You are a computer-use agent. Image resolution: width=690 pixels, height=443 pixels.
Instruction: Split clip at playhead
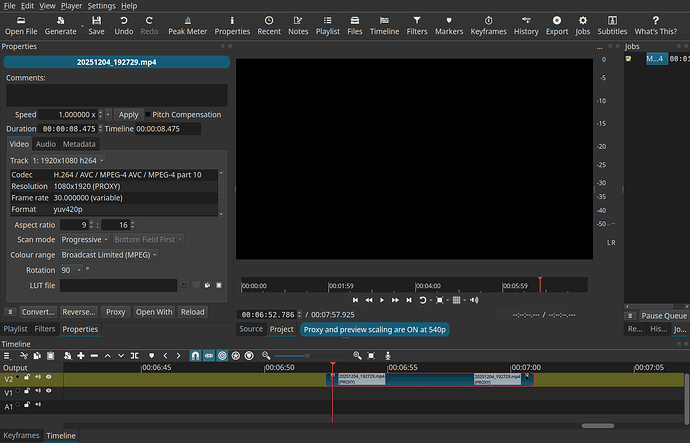(x=135, y=355)
